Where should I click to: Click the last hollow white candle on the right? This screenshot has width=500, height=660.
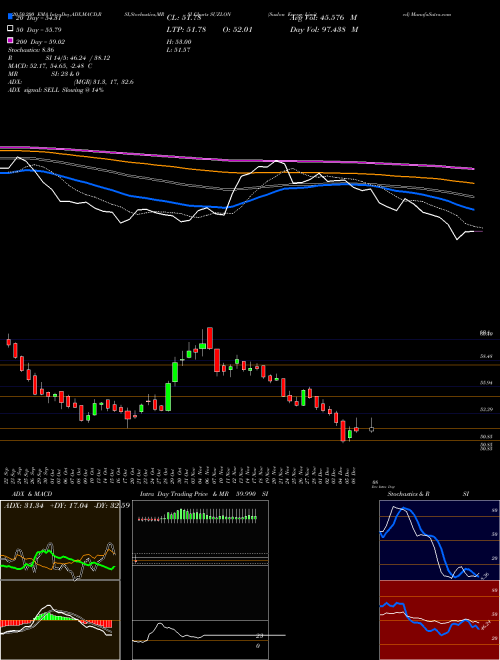click(x=372, y=429)
